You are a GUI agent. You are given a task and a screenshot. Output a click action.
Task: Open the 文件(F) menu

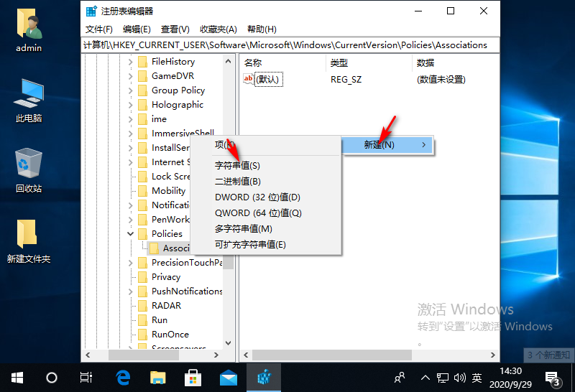click(98, 29)
